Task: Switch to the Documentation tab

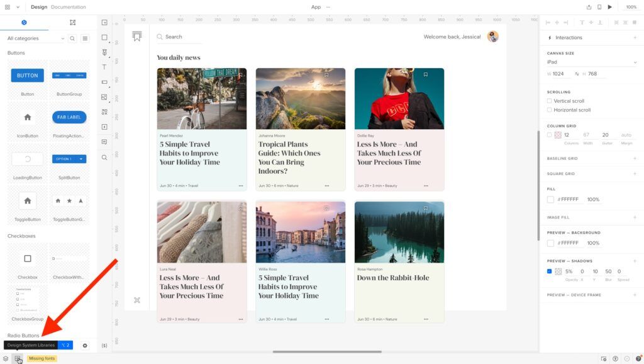Action: coord(68,7)
